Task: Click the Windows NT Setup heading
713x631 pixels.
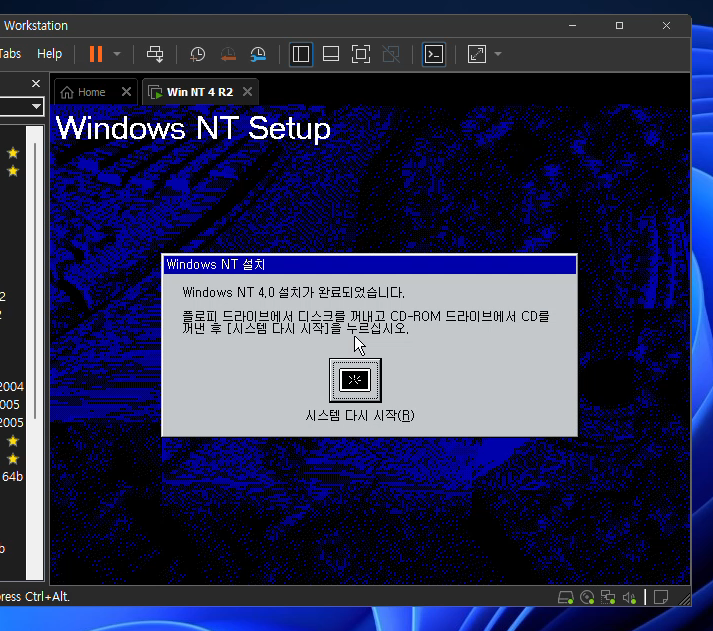Action: coord(193,128)
